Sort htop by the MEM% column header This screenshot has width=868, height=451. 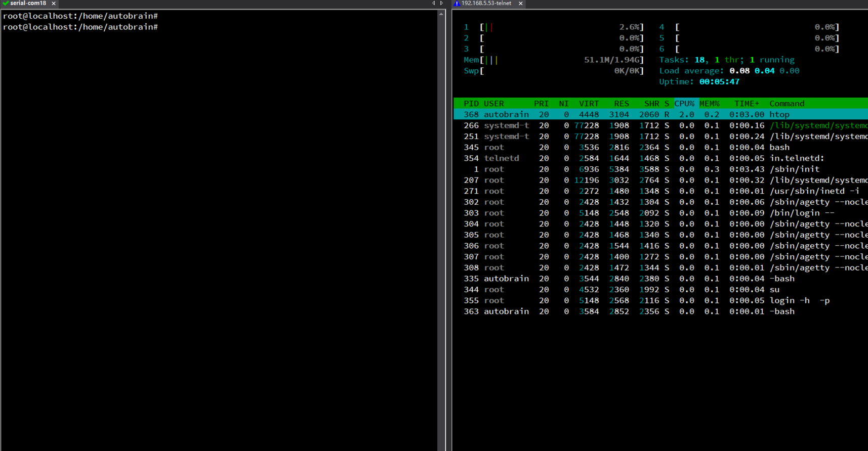pos(710,104)
